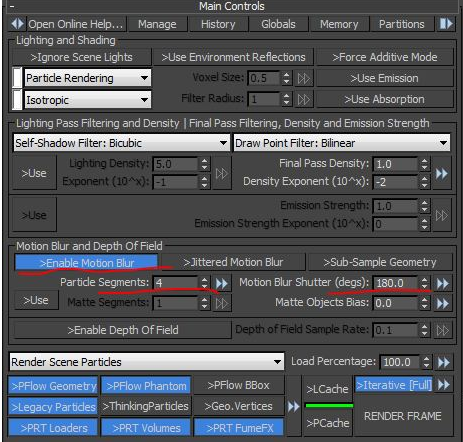Open the Particle Rendering mode dropdown
This screenshot has width=463, height=442.
88,78
